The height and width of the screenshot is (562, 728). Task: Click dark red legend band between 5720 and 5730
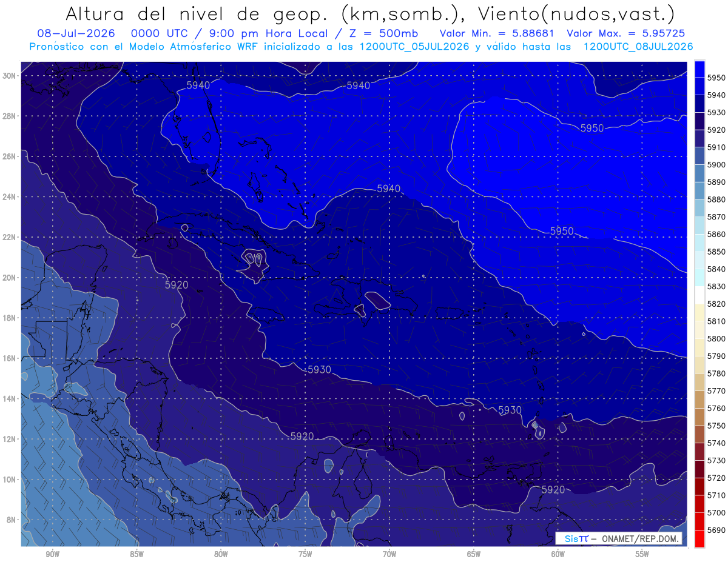(699, 469)
